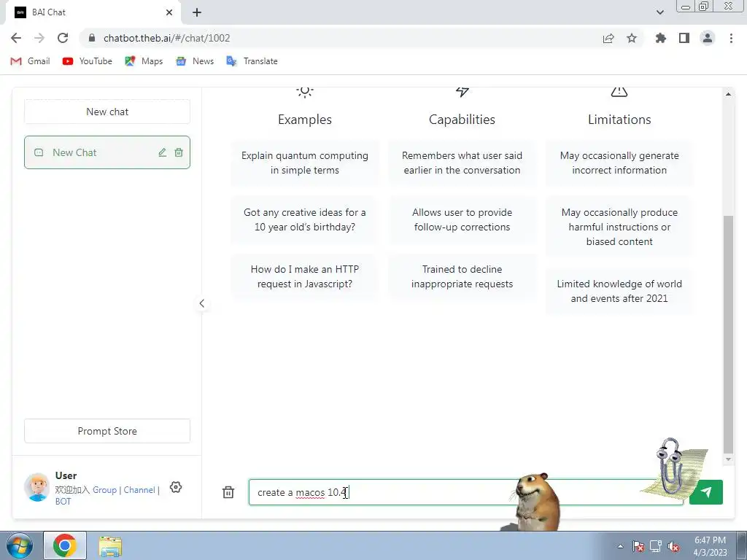Click the user avatar picture
Screen dimensions: 747x560
[x=36, y=487]
